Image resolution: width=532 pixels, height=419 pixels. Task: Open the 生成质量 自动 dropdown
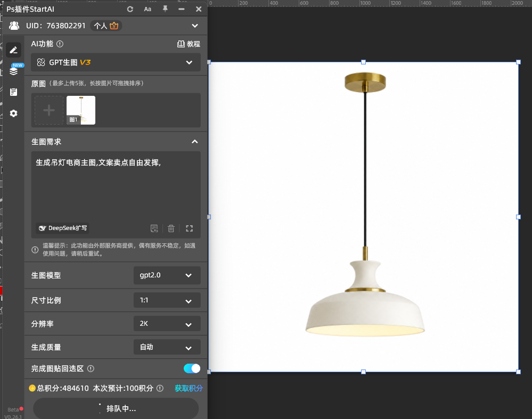(x=167, y=347)
